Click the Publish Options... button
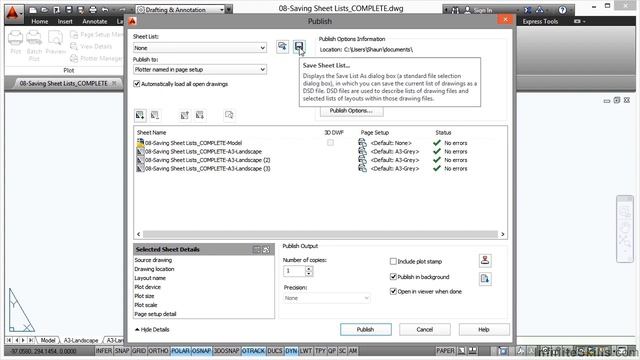This screenshot has height=360, width=640. point(351,111)
